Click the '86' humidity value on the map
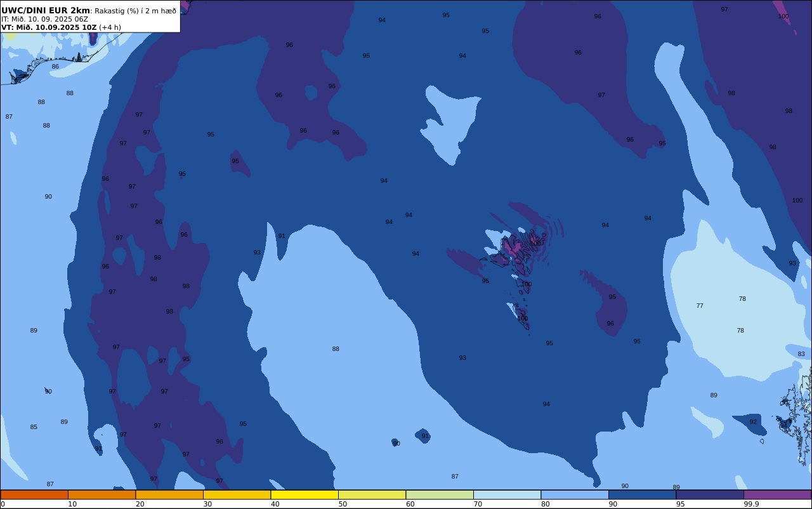Viewport: 812px width, 509px height. click(x=55, y=67)
